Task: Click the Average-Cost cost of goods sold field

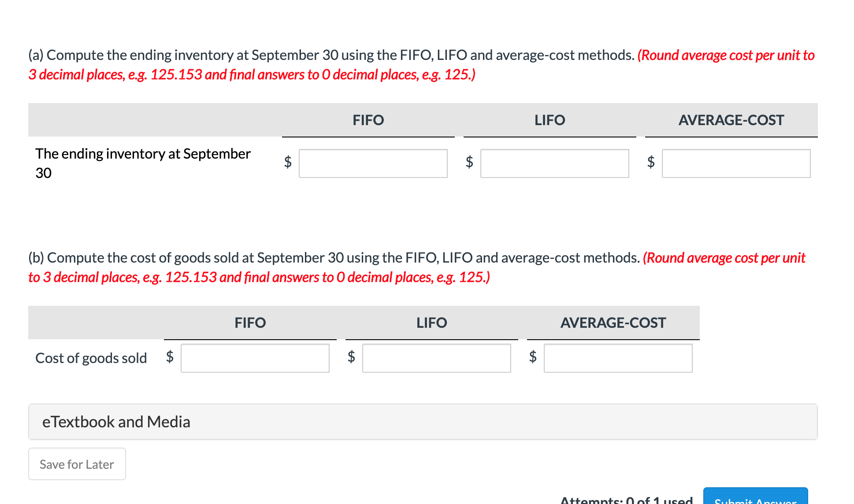Action: pos(618,358)
